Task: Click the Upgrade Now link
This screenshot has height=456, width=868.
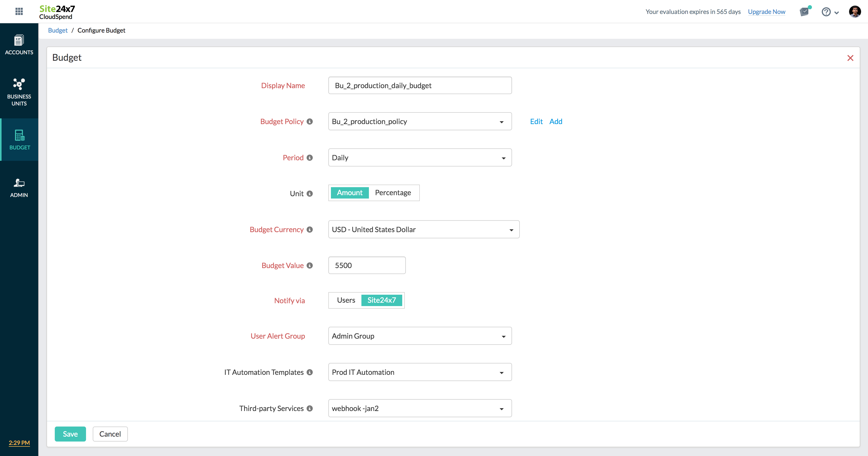Action: click(766, 12)
